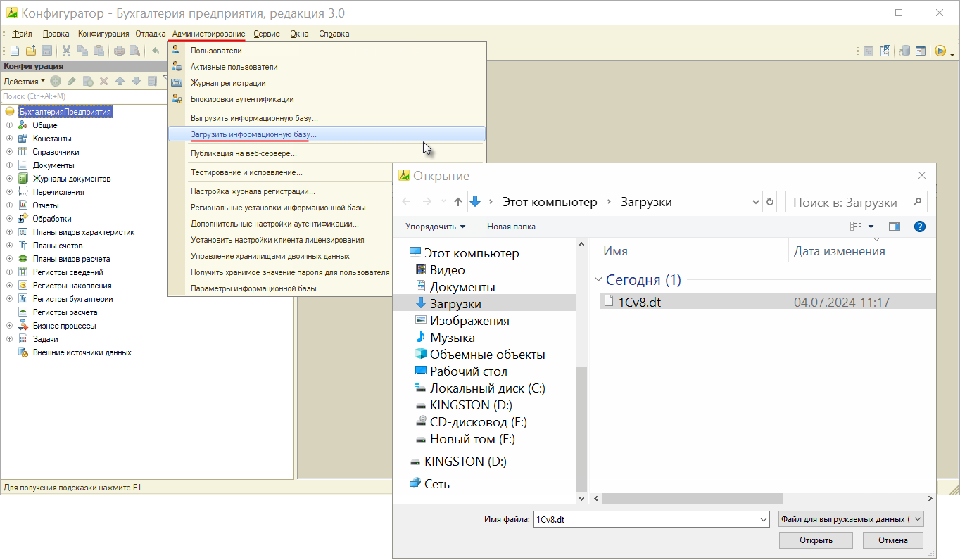Click the pencil Edit icon in Configuration panel
Image resolution: width=960 pixels, height=560 pixels.
click(x=72, y=81)
